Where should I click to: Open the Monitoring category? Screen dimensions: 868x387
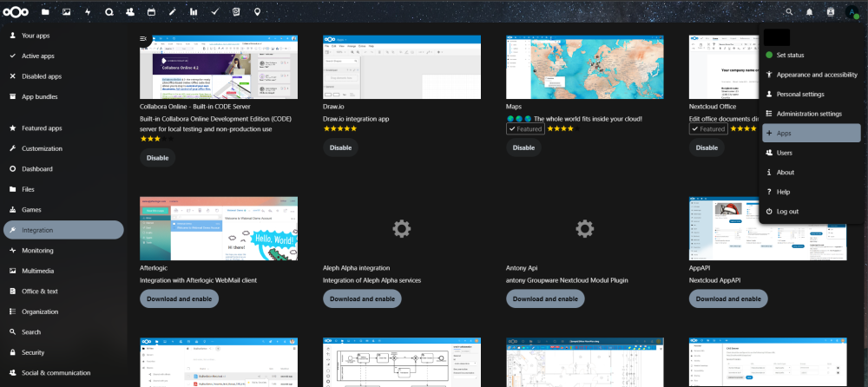63,250
